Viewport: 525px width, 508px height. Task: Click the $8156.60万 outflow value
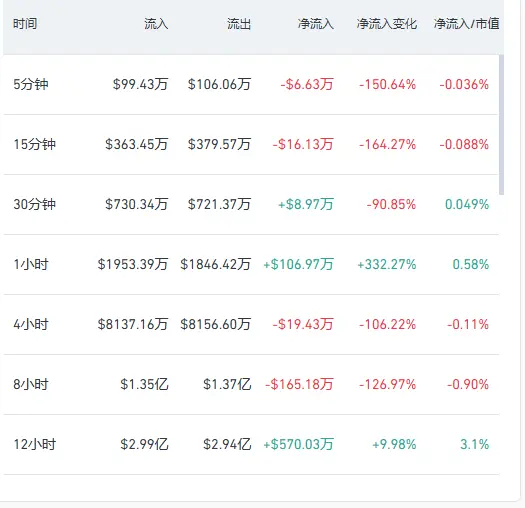tap(216, 324)
